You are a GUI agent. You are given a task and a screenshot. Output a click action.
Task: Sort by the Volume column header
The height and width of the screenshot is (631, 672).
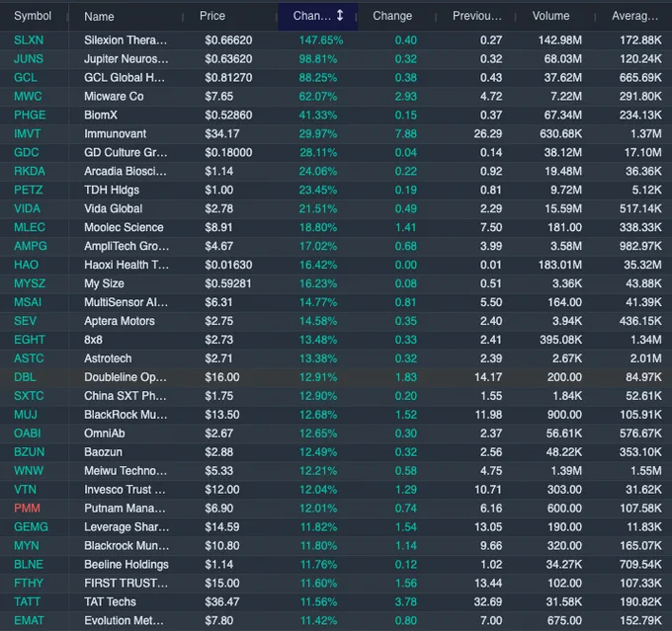pos(550,16)
